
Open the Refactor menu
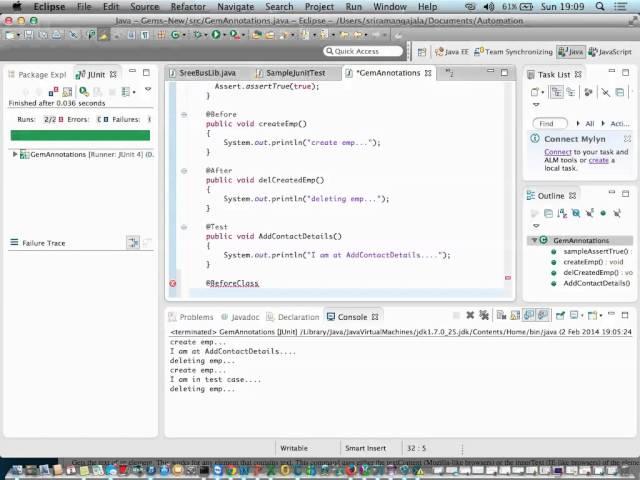click(187, 6)
